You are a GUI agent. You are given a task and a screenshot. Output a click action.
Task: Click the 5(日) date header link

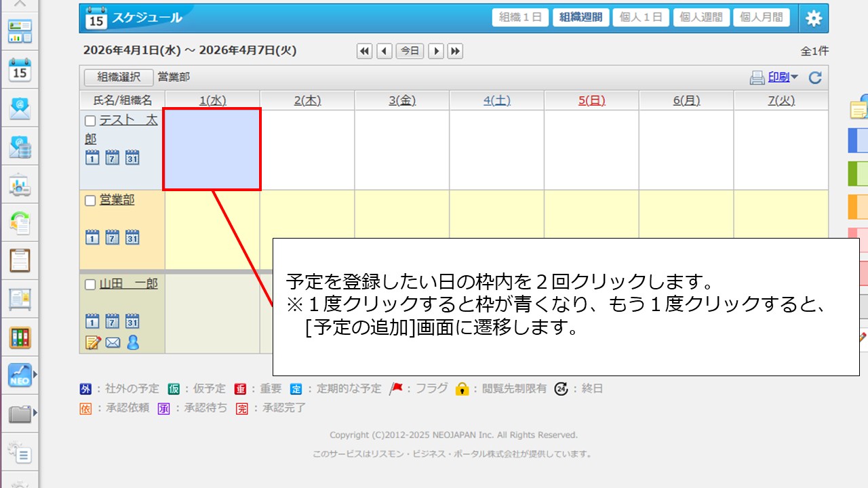[592, 100]
